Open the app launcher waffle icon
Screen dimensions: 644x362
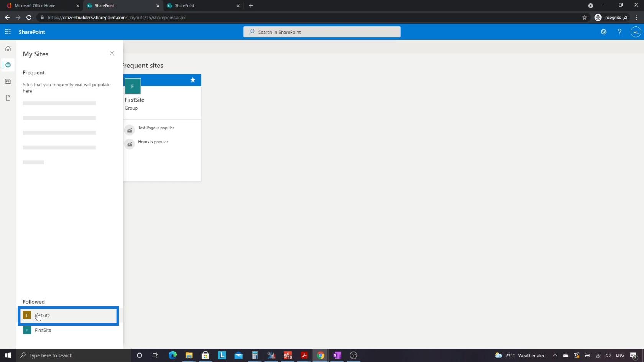point(8,32)
